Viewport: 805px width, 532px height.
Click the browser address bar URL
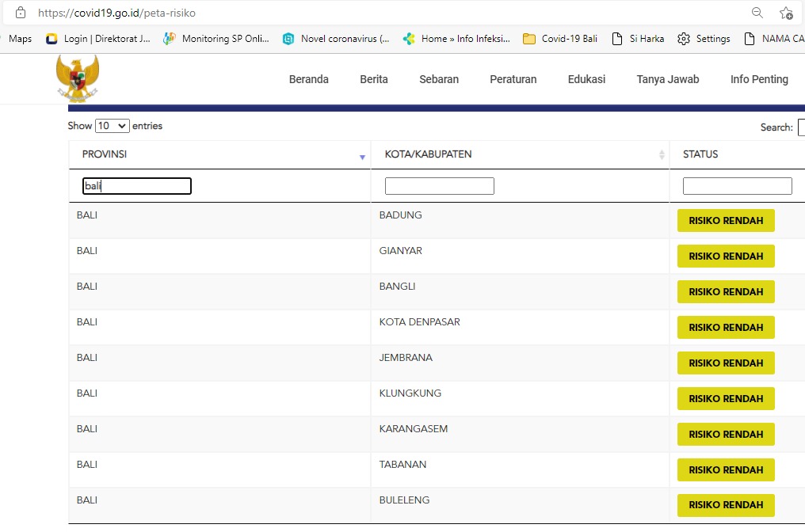[116, 13]
